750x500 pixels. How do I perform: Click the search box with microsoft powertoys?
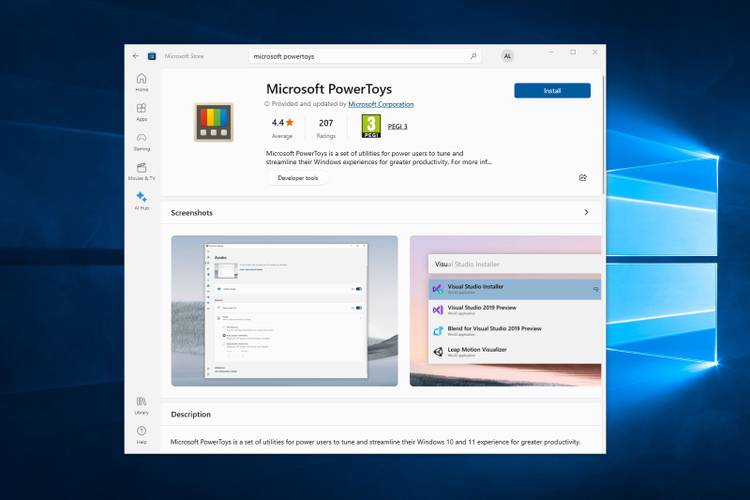[364, 56]
